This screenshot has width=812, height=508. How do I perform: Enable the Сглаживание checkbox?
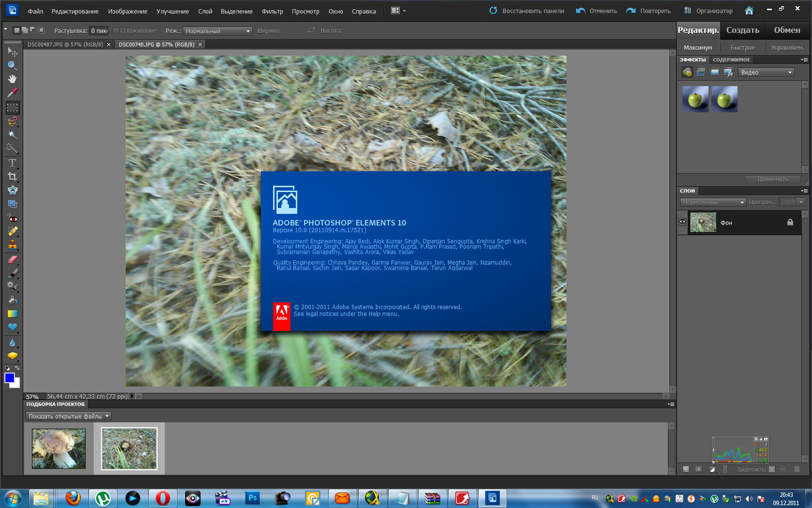click(x=116, y=30)
